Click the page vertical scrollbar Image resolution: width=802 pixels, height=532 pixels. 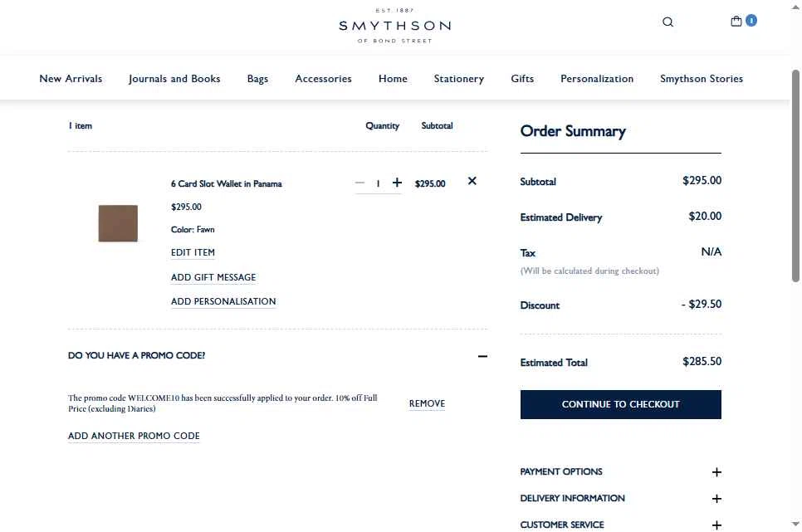(x=795, y=174)
